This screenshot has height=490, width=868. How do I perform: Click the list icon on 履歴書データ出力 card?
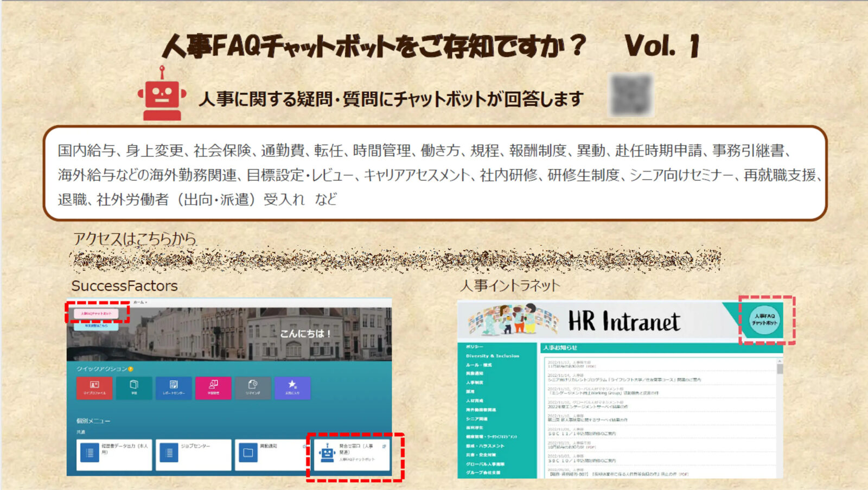pyautogui.click(x=90, y=453)
